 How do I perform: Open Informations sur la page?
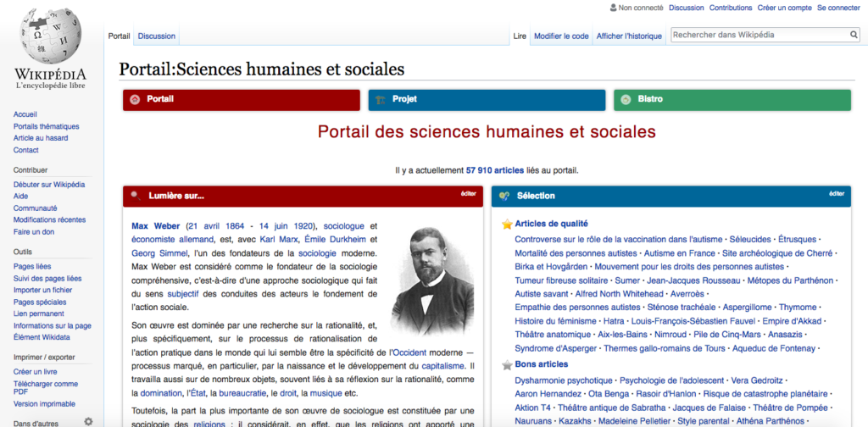pyautogui.click(x=53, y=326)
